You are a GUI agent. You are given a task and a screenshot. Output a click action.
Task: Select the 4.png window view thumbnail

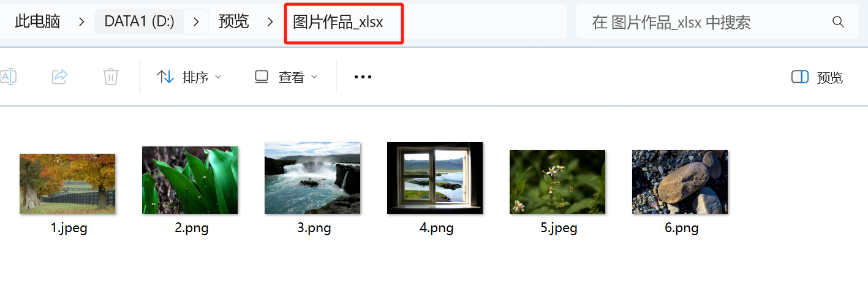pos(435,178)
